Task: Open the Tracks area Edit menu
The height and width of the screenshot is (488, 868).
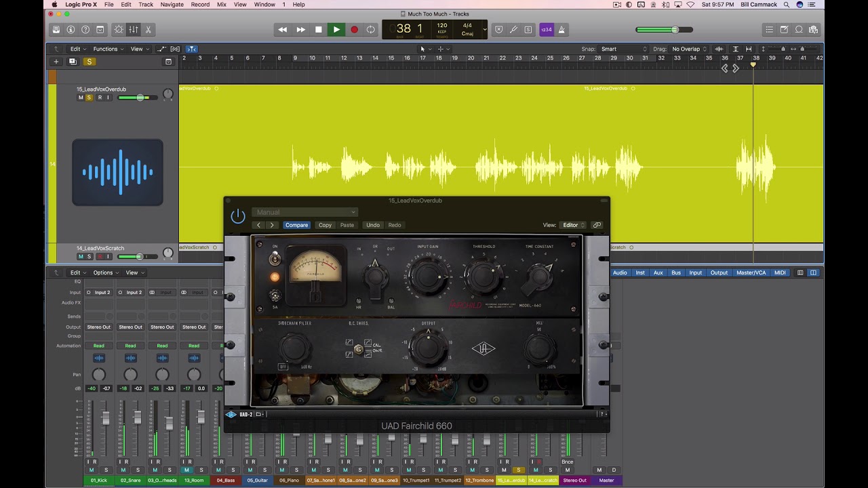Action: tap(77, 49)
